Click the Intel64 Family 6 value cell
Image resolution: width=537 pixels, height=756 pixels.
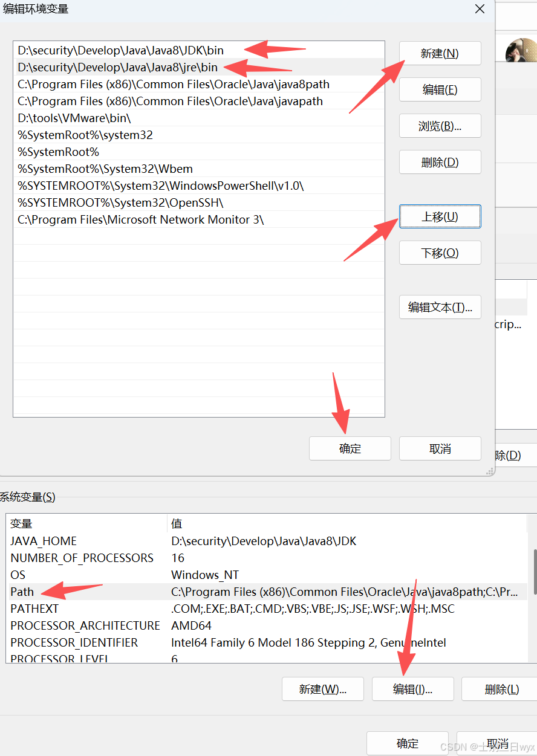(x=308, y=642)
